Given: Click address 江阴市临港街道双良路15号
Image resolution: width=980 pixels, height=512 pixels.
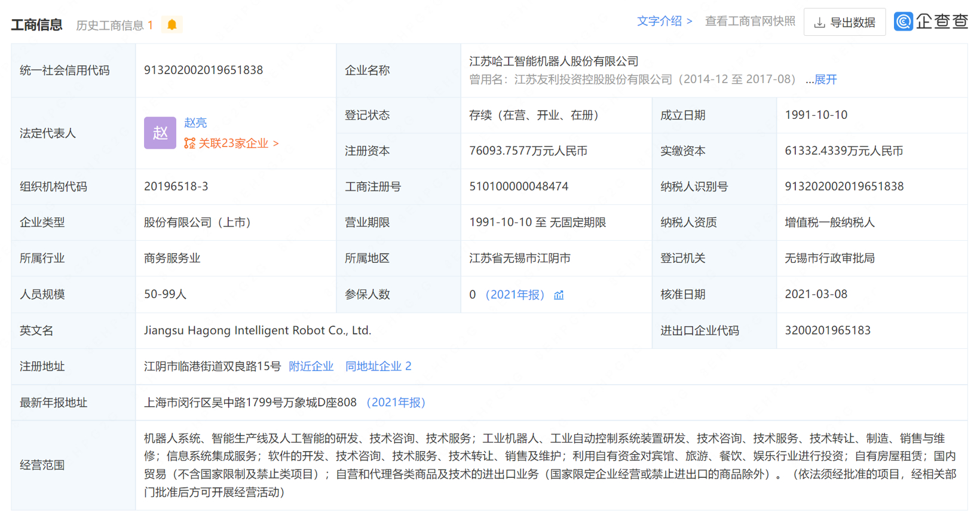Looking at the screenshot, I should click(x=213, y=366).
